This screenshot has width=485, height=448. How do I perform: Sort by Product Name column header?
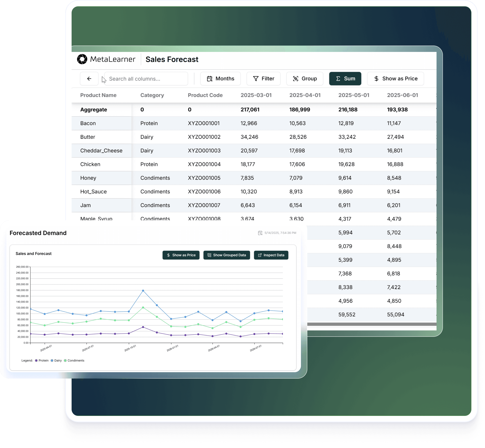[98, 95]
